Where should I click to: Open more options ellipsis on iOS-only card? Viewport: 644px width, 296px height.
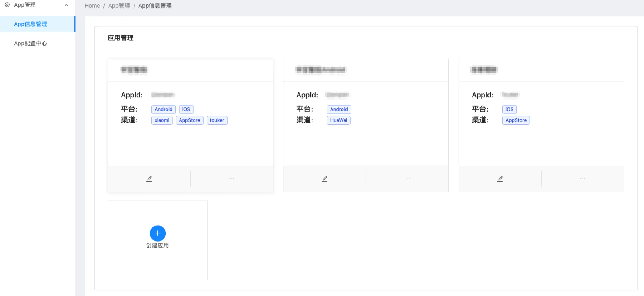tap(582, 179)
